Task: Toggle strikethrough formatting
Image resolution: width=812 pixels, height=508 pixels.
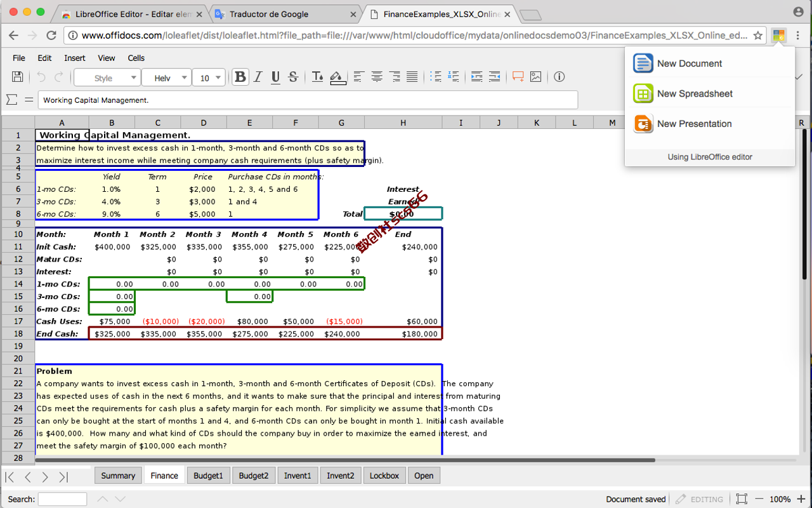Action: click(293, 77)
